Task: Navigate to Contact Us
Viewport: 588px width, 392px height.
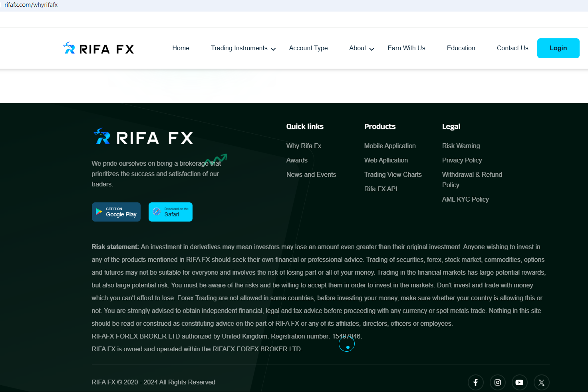Action: pos(513,48)
